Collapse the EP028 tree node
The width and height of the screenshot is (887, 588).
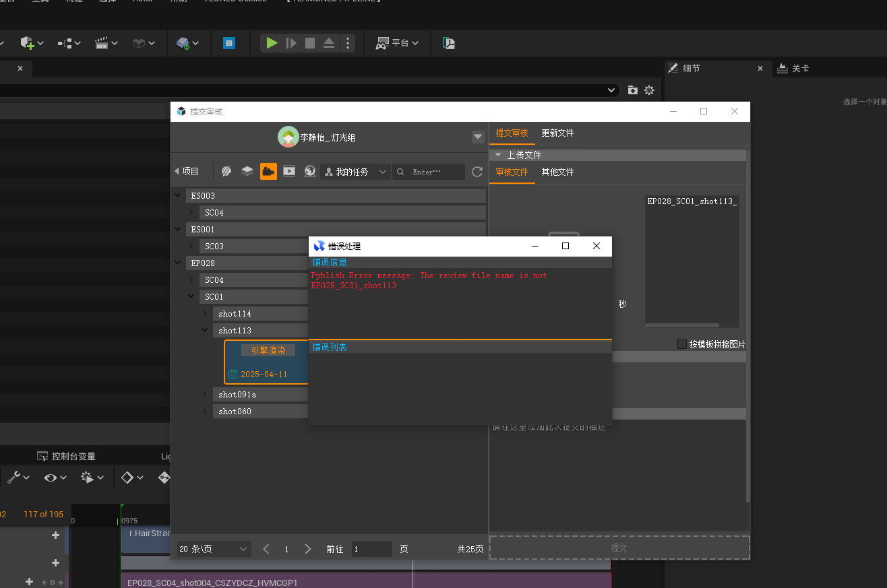(x=178, y=263)
